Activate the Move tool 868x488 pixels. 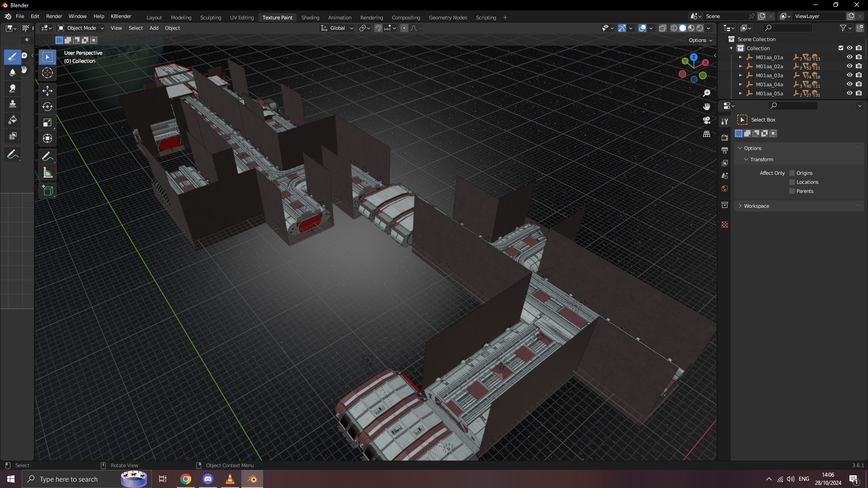pyautogui.click(x=47, y=91)
